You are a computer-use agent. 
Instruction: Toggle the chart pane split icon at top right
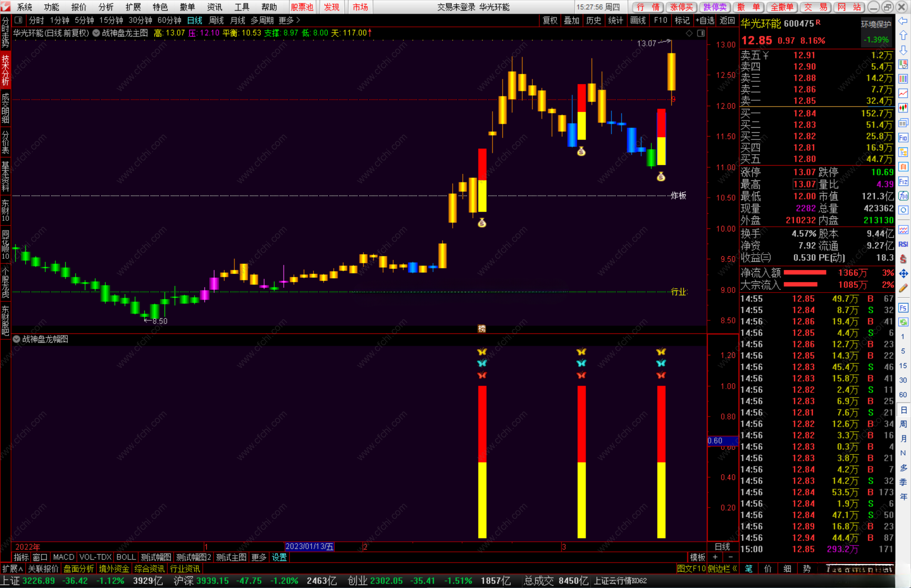pyautogui.click(x=701, y=33)
